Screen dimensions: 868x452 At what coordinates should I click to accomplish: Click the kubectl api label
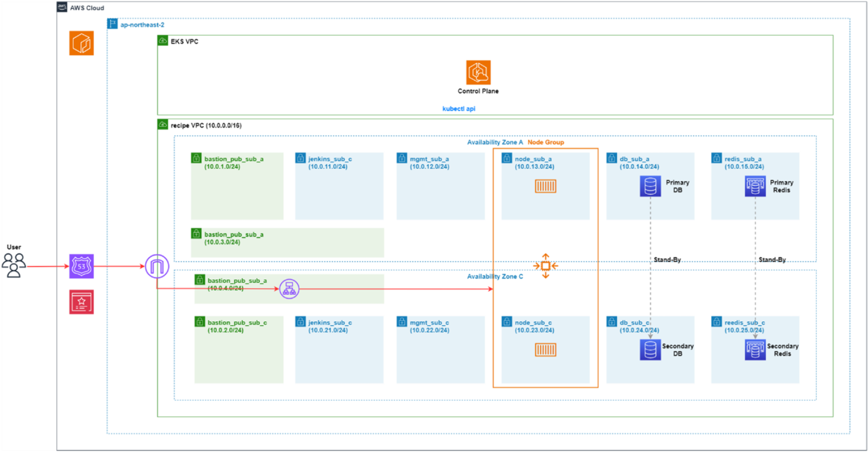pyautogui.click(x=459, y=109)
